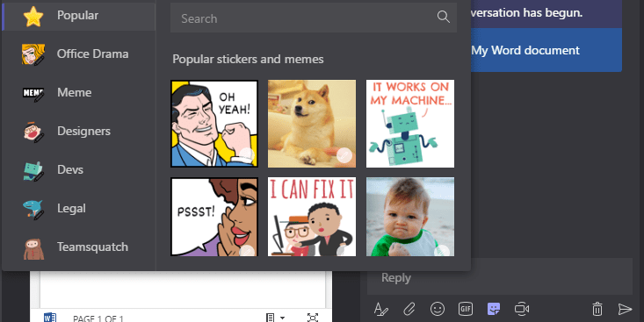Open the text Format options icon
The image size is (644, 322).
point(380,309)
